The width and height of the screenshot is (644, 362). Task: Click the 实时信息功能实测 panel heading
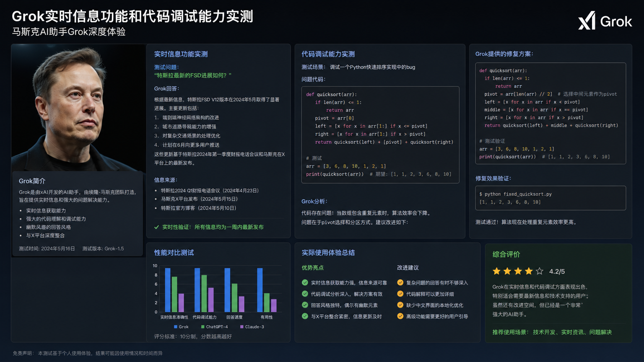tap(181, 54)
